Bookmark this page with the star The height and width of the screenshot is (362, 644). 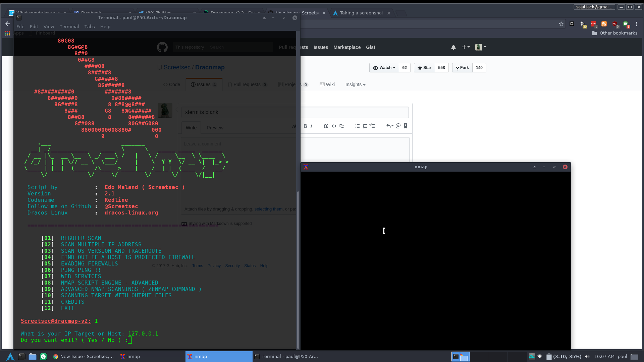coord(561,24)
